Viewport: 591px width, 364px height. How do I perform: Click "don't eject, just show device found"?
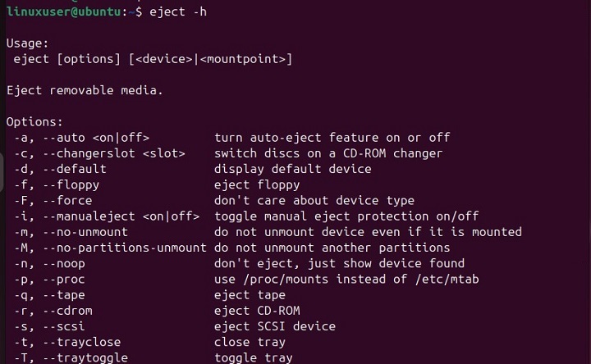click(339, 263)
